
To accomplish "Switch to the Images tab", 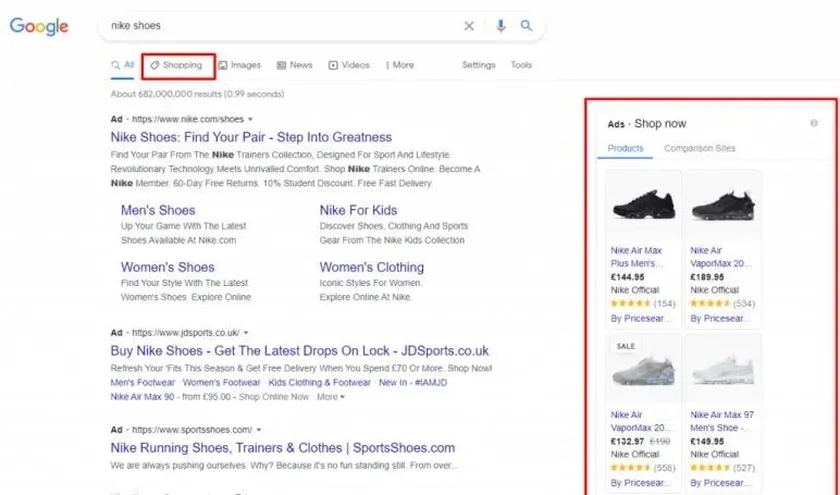I will coord(239,65).
